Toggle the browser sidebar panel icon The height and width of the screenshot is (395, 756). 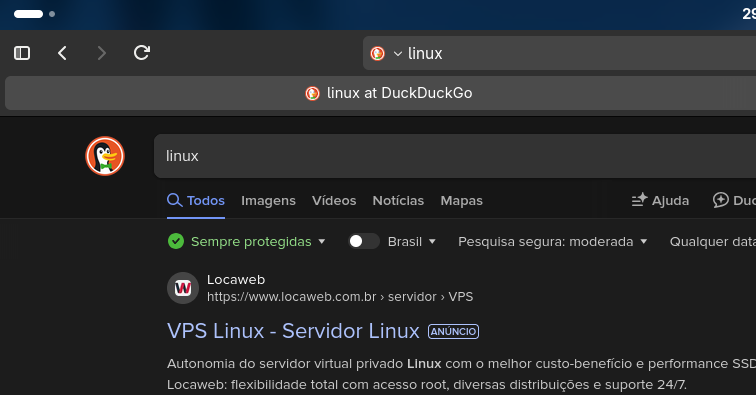[22, 53]
